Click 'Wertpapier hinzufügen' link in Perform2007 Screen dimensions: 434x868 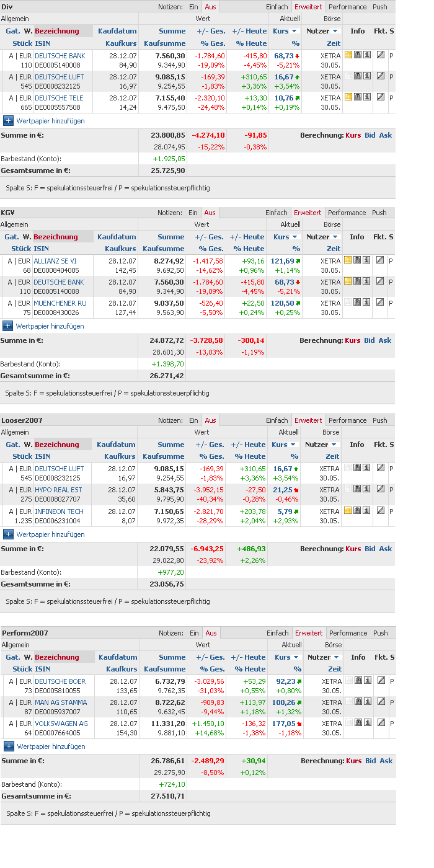(51, 746)
